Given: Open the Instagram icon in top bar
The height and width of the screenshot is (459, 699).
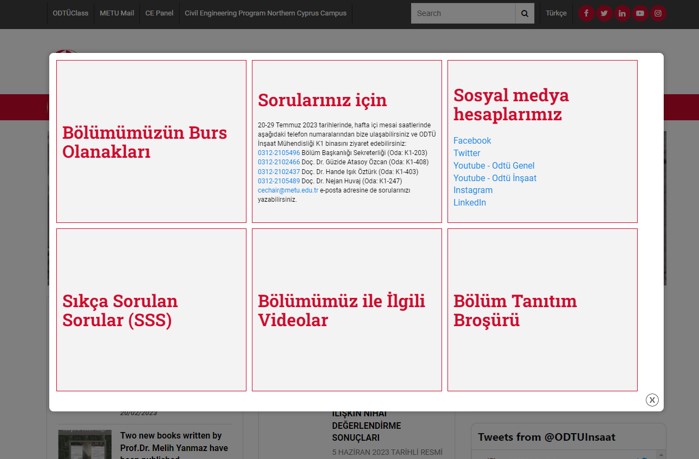Looking at the screenshot, I should [658, 13].
